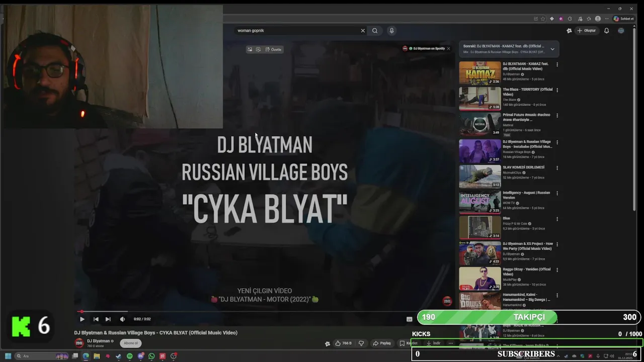Open options for KAMAZ feat. dlb video
Screen dimensions: 644x362
tap(557, 64)
